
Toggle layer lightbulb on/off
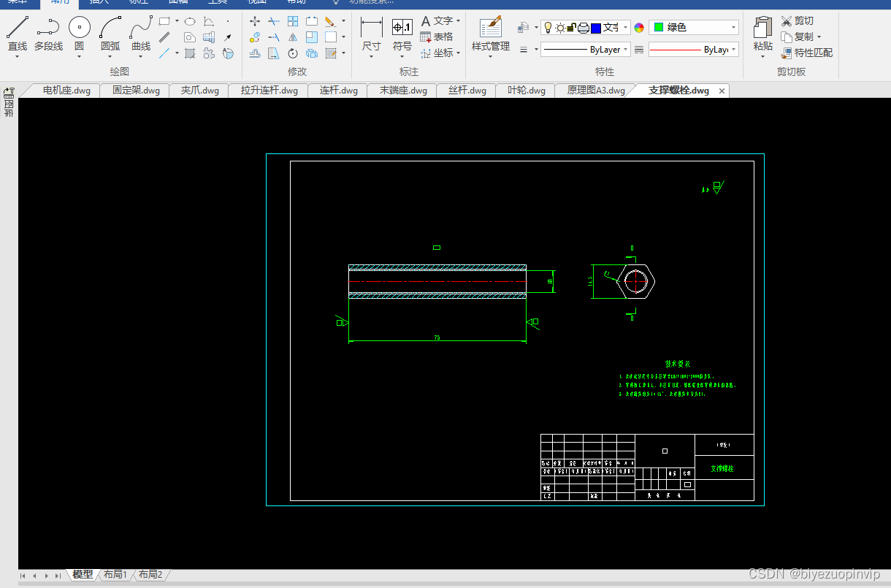pyautogui.click(x=548, y=28)
